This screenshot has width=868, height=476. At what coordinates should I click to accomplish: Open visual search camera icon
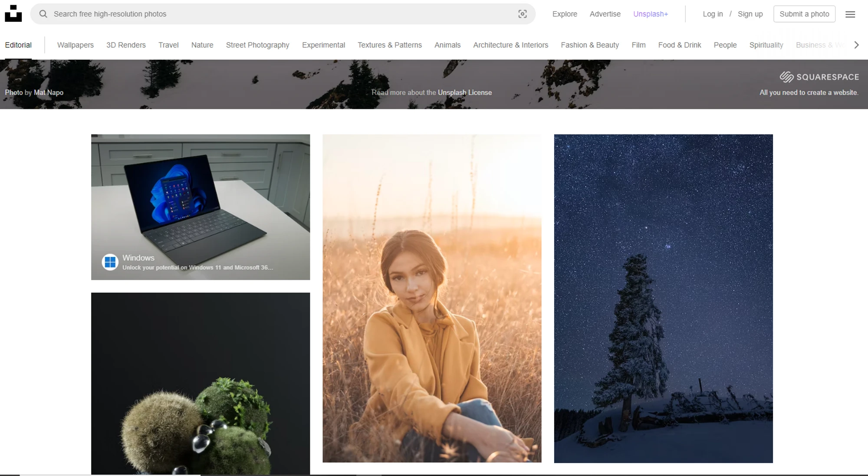click(523, 14)
